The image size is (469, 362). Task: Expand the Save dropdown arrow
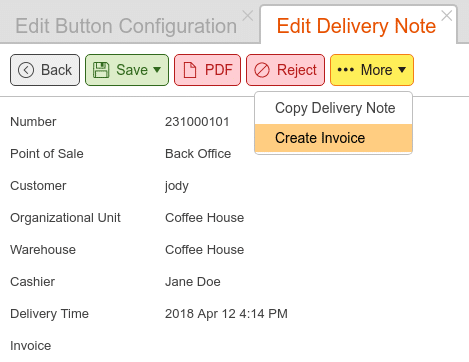pyautogui.click(x=157, y=70)
